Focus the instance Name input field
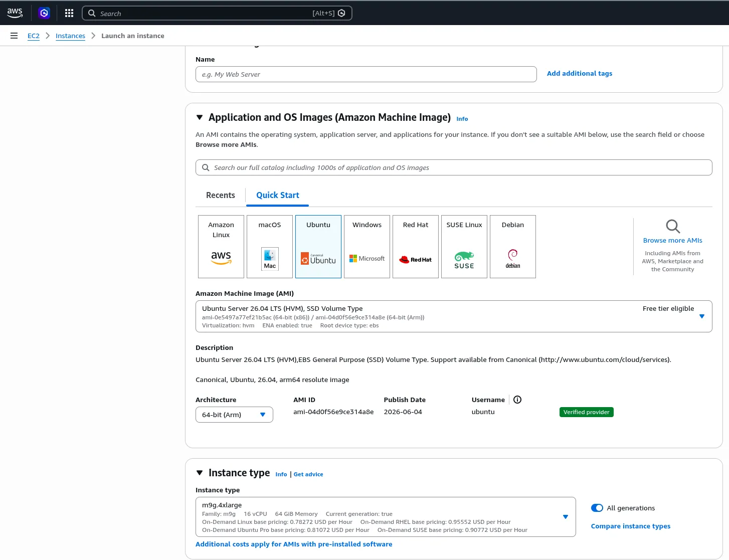 (x=366, y=74)
